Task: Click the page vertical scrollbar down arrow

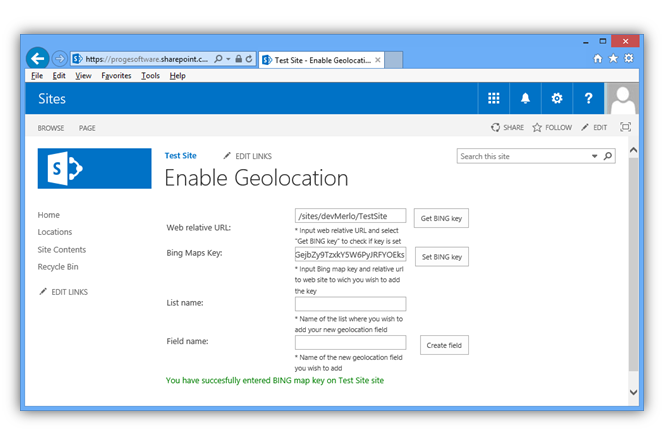Action: (x=632, y=392)
